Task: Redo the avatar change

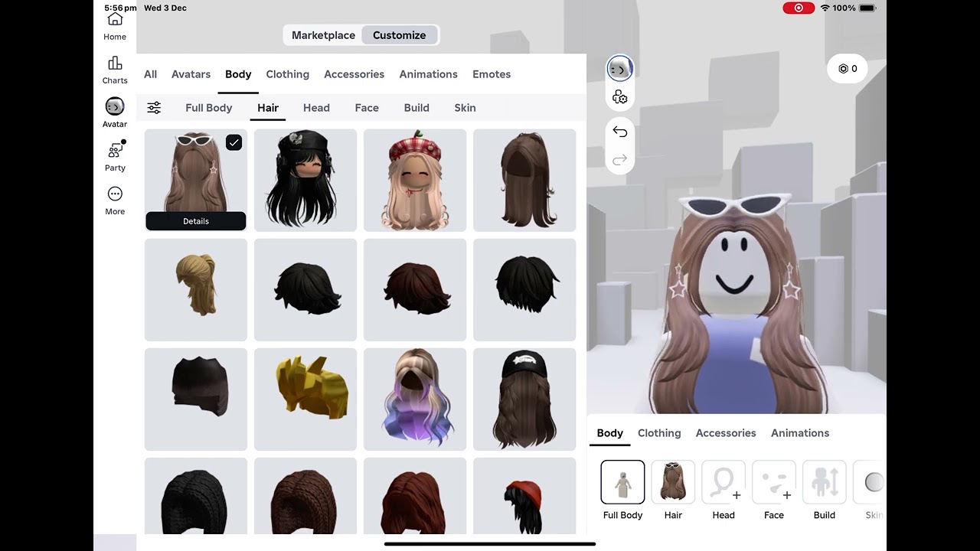Action: (620, 159)
